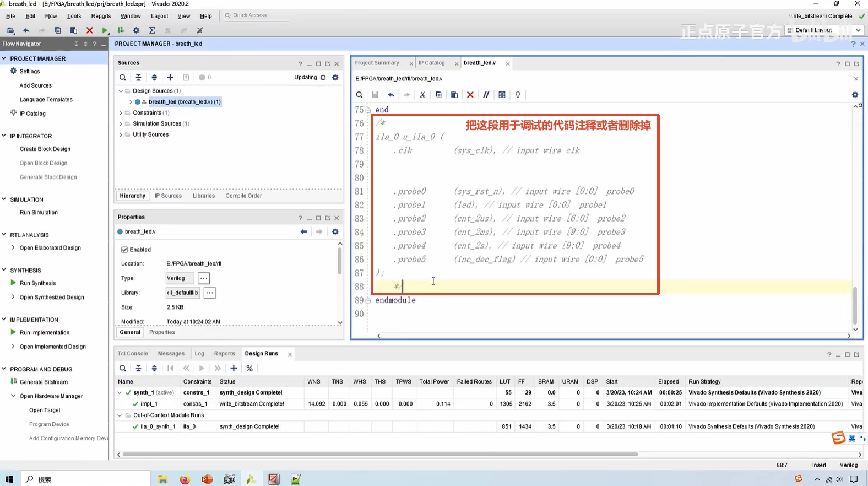Click the previous-object arrow in Properties panel
Image resolution: width=868 pixels, height=486 pixels.
pyautogui.click(x=303, y=231)
